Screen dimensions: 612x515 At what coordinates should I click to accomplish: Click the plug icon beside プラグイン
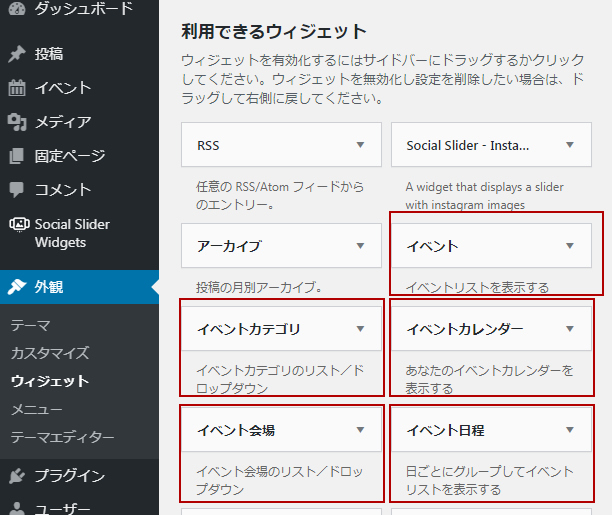pyautogui.click(x=17, y=476)
